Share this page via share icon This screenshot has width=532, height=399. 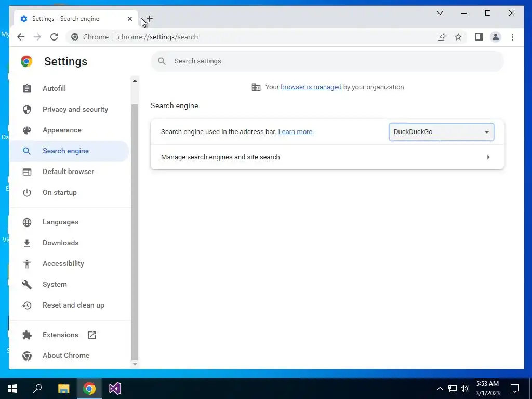point(442,37)
